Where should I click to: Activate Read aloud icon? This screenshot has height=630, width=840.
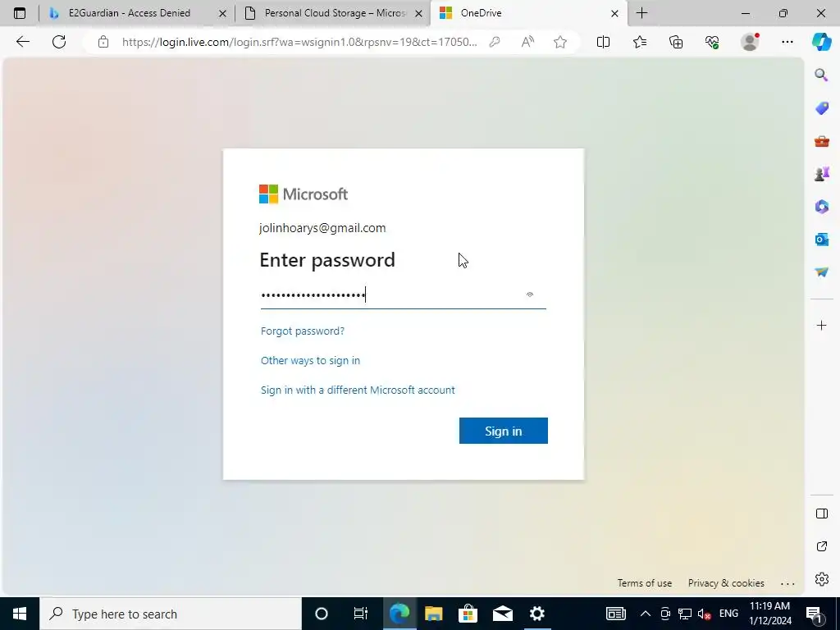pos(527,42)
